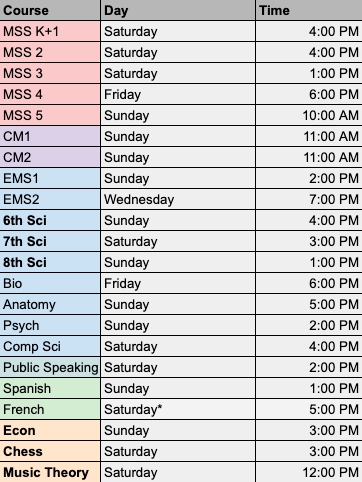The width and height of the screenshot is (362, 482).
Task: Select the Public Speaking course cell
Action: point(50,367)
